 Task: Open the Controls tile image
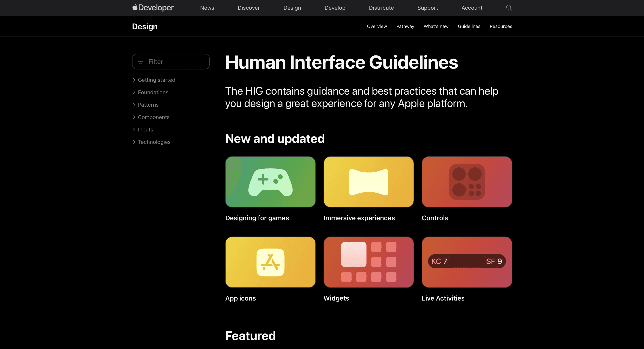point(467,182)
